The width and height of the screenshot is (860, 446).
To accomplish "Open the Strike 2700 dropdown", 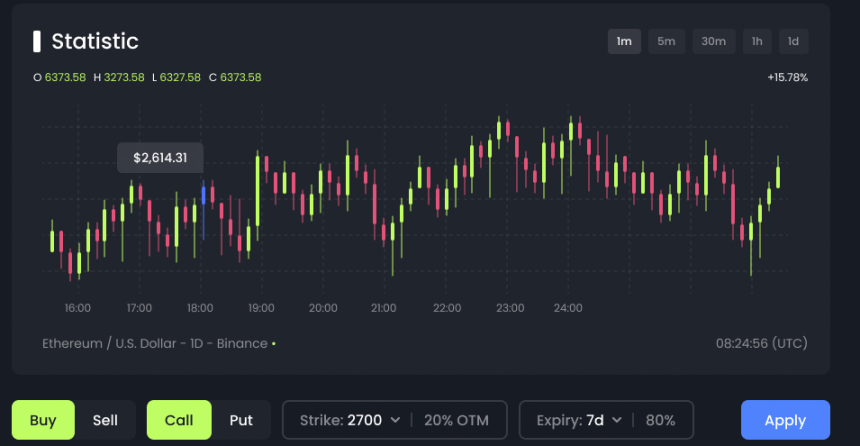I will pyautogui.click(x=350, y=420).
